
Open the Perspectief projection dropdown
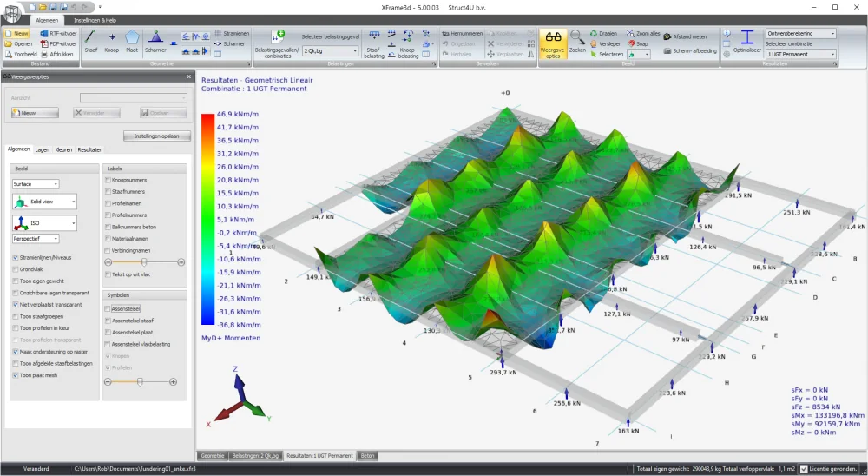pyautogui.click(x=36, y=239)
